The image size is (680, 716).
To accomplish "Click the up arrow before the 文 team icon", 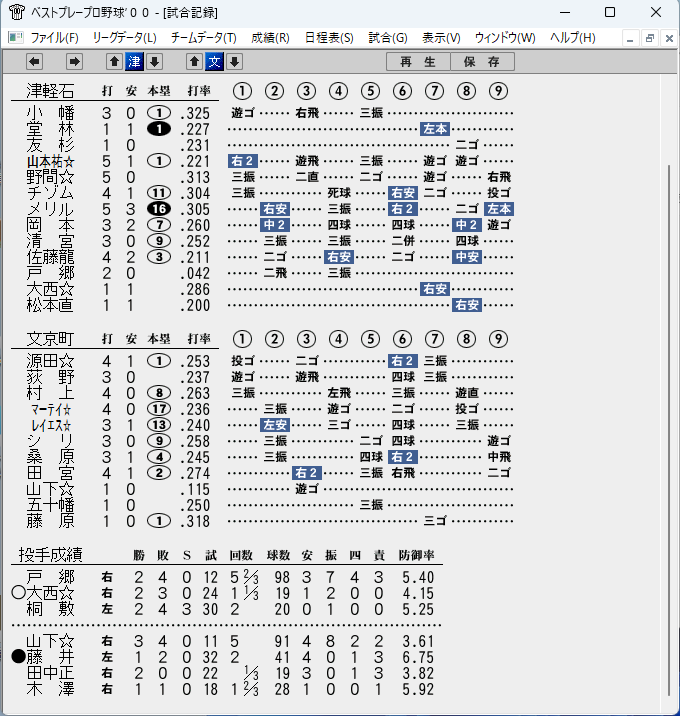I will (x=195, y=62).
